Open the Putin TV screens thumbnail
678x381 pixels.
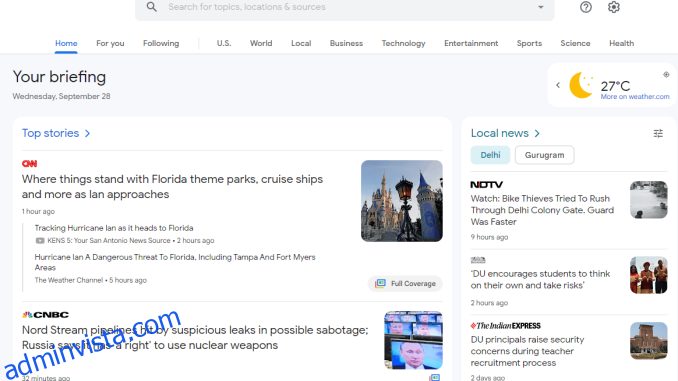[x=413, y=340]
